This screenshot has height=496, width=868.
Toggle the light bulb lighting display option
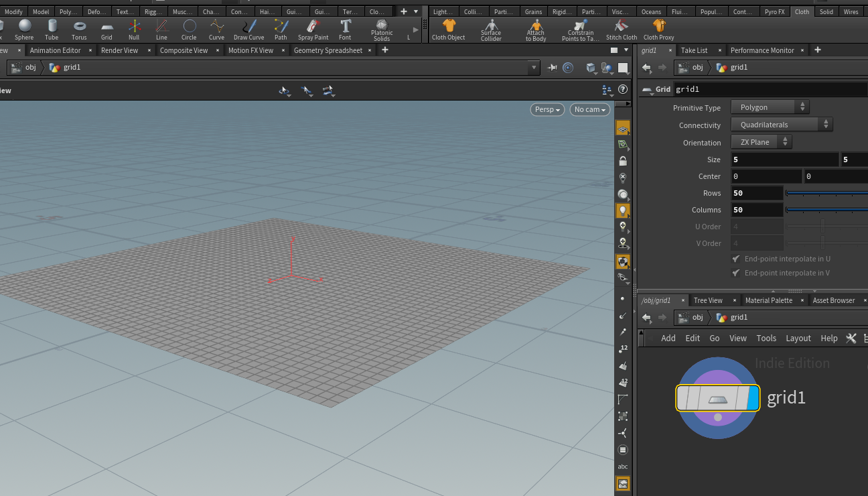click(x=623, y=211)
